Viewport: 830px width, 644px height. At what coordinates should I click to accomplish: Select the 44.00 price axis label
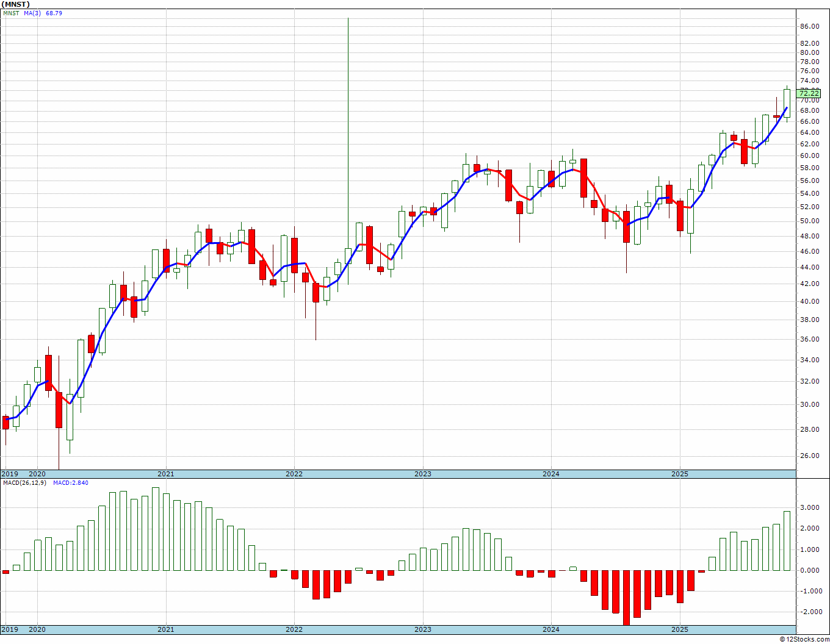click(809, 267)
